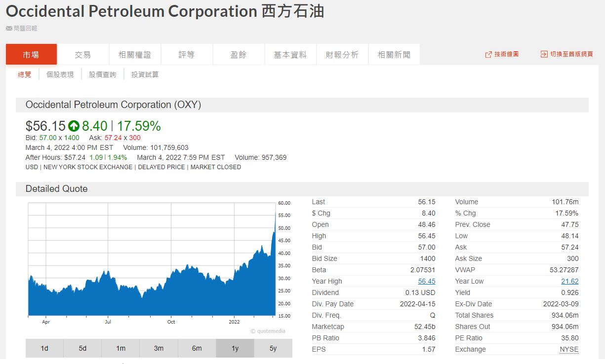Click the Year High 56.45 link
This screenshot has width=605, height=364.
(426, 281)
